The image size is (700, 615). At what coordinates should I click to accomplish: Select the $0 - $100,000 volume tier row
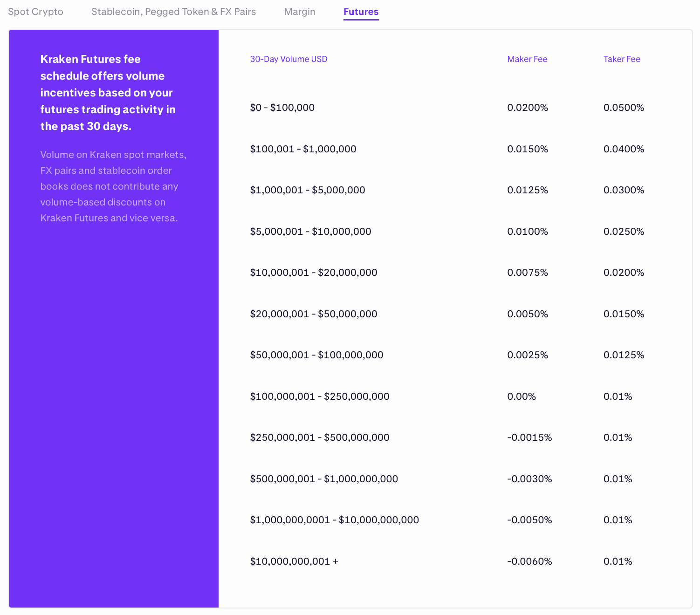pyautogui.click(x=282, y=107)
